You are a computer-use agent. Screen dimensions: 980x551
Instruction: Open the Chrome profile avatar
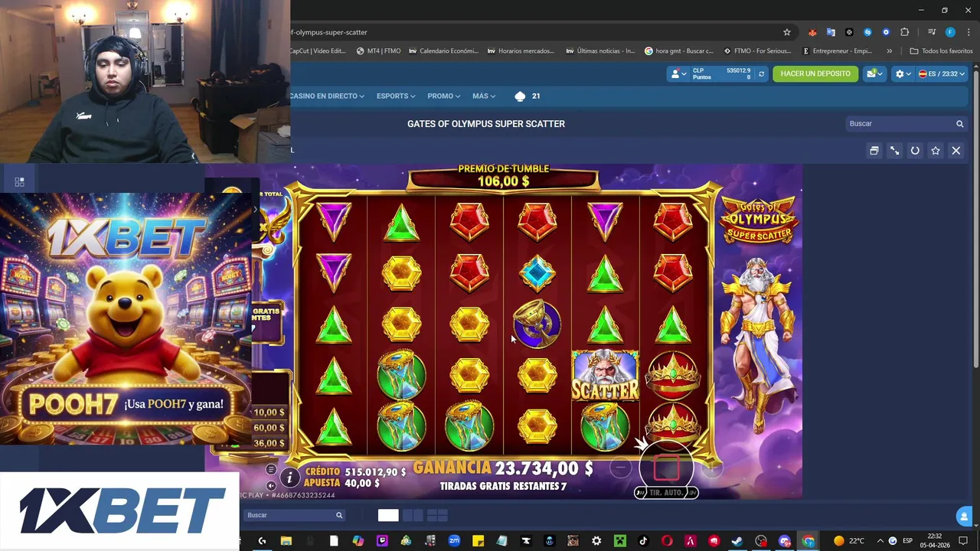[x=950, y=32]
